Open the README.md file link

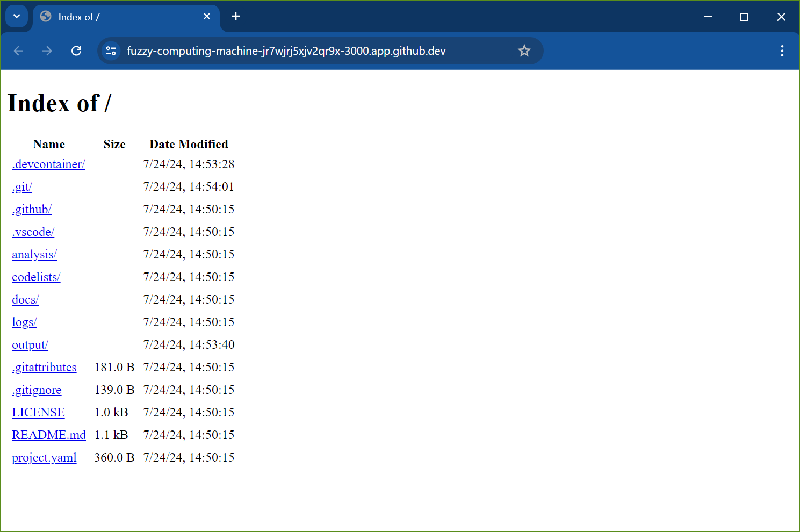point(49,435)
